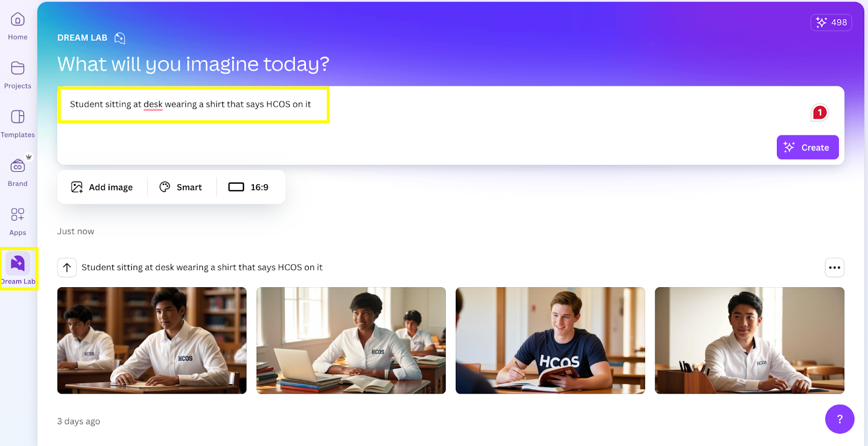Click the Add image button
This screenshot has height=446, width=868.
pos(102,187)
